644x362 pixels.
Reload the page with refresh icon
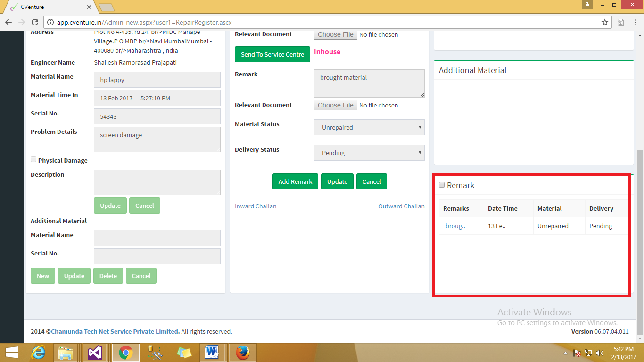(34, 22)
